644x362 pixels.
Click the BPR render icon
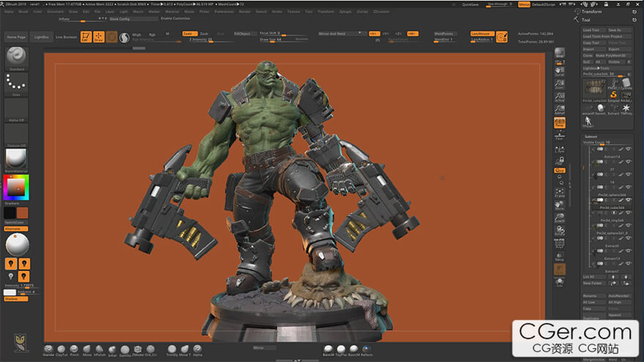(559, 53)
